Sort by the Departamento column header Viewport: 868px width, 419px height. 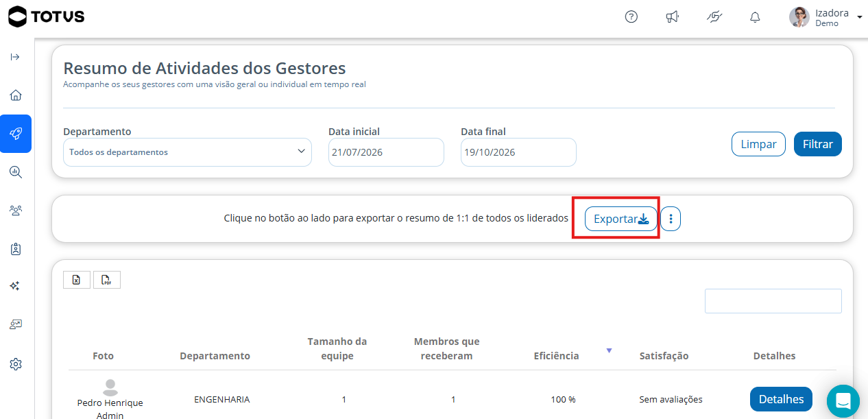point(215,356)
